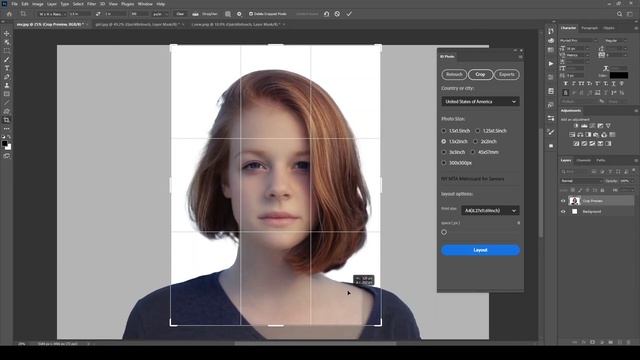
Task: Toggle the Delete Cropped Pixels checkbox
Action: 251,14
